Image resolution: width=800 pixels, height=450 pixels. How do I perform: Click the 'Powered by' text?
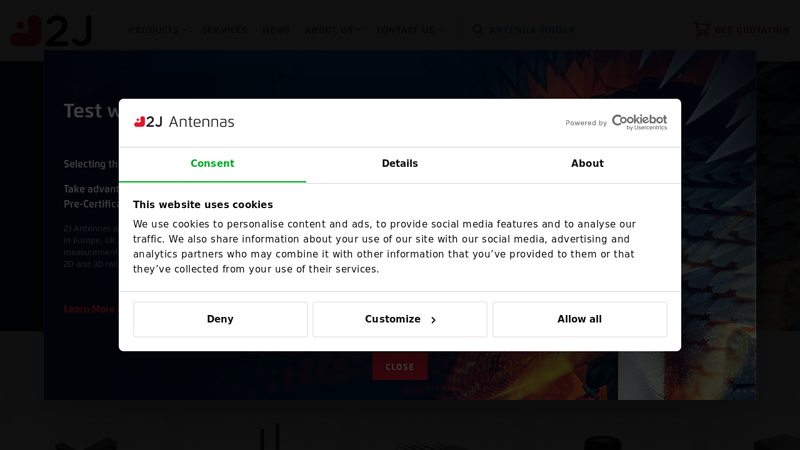point(586,123)
